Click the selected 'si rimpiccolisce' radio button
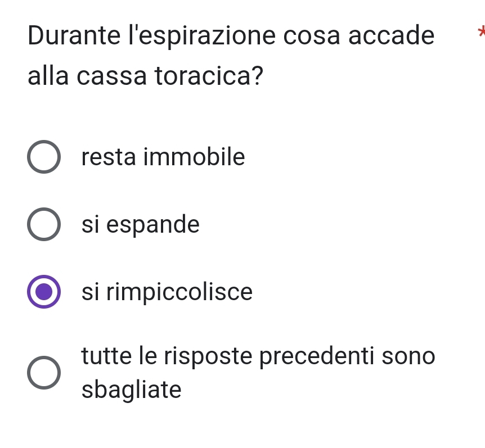This screenshot has height=448, width=485. pos(43,292)
